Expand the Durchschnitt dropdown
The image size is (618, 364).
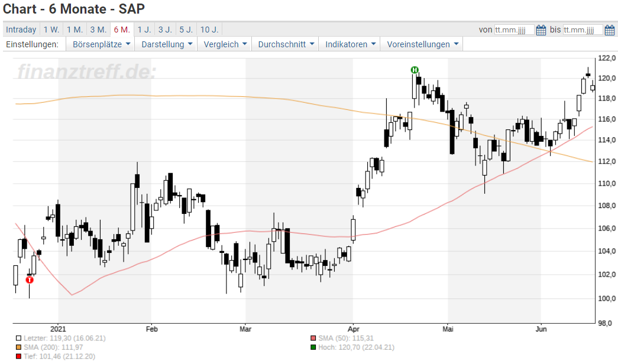(x=286, y=44)
